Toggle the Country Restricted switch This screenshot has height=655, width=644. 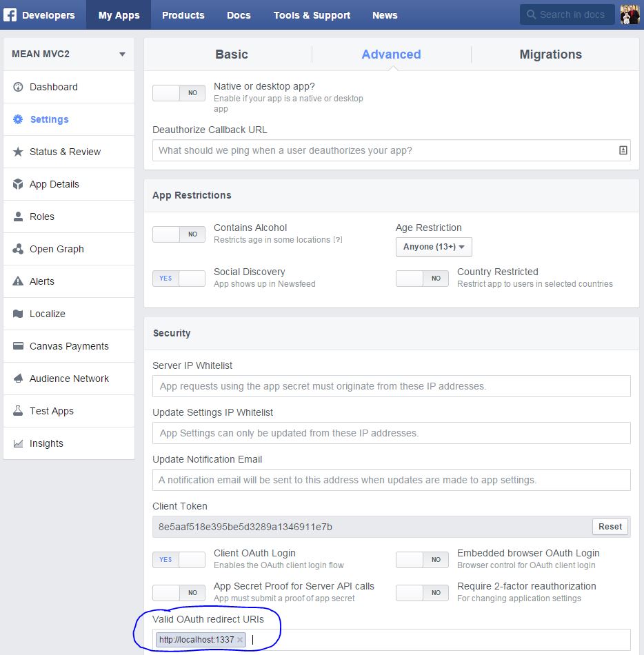[x=422, y=279]
